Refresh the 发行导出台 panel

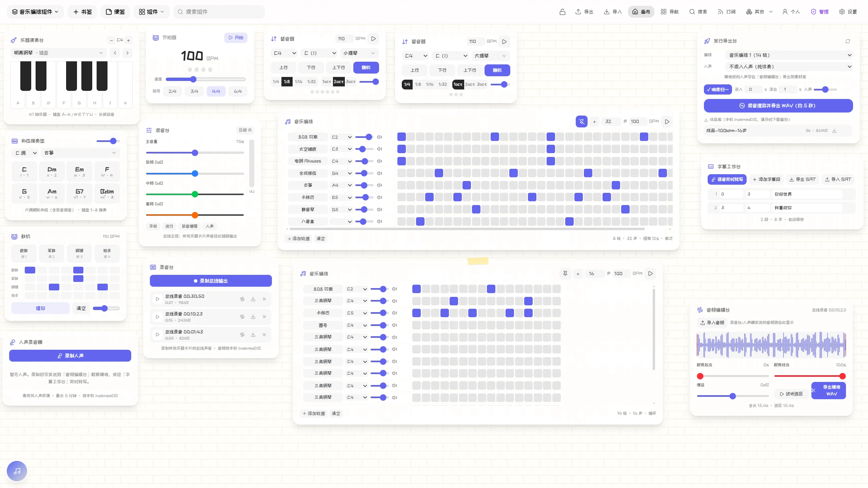(848, 41)
